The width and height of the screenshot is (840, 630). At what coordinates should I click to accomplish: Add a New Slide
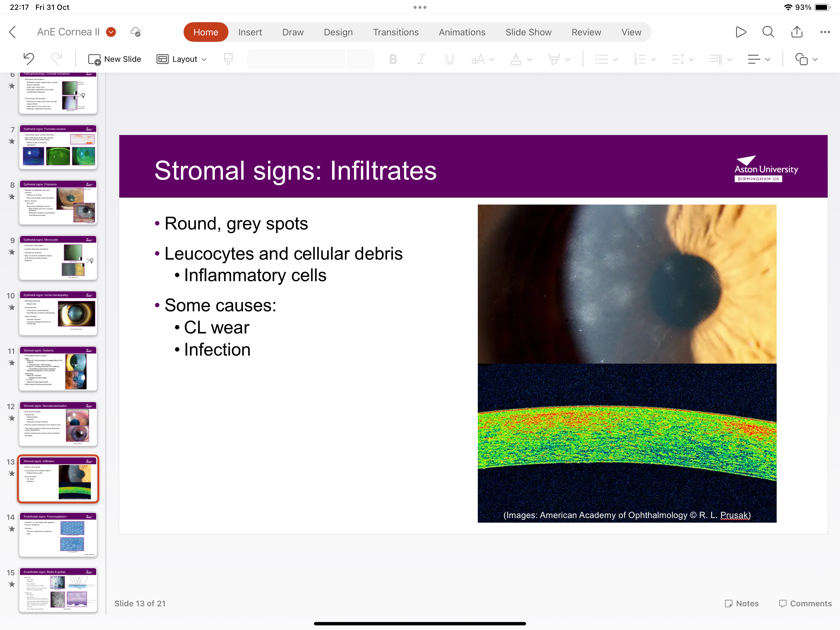pos(115,59)
